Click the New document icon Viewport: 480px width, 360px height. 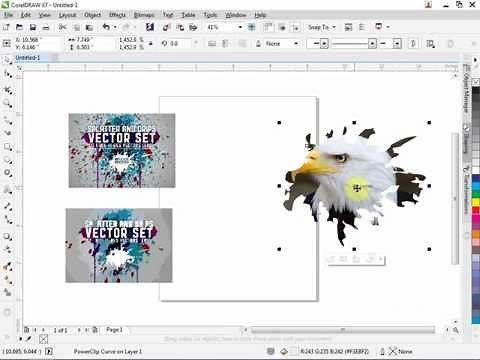pyautogui.click(x=6, y=27)
